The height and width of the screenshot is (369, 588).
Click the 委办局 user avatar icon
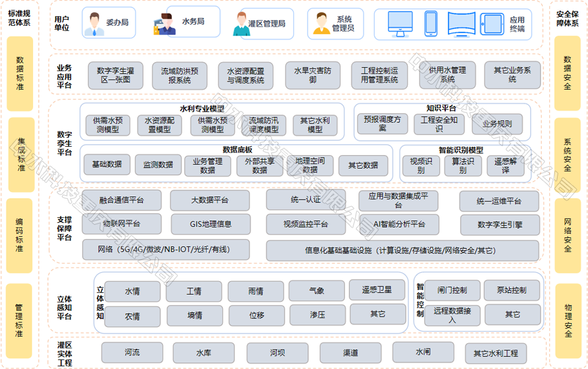[94, 24]
